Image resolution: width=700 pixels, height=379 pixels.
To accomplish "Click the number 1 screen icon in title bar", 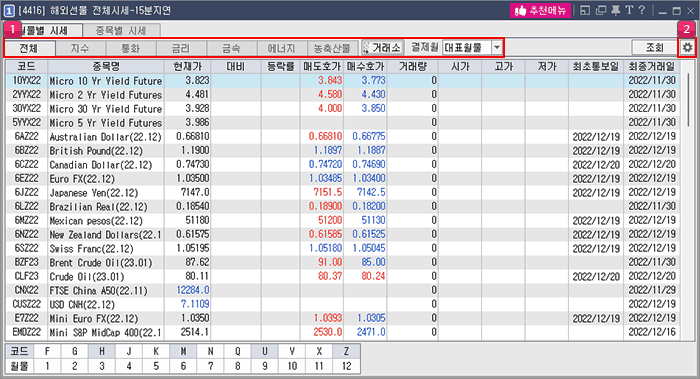I will click(x=9, y=10).
